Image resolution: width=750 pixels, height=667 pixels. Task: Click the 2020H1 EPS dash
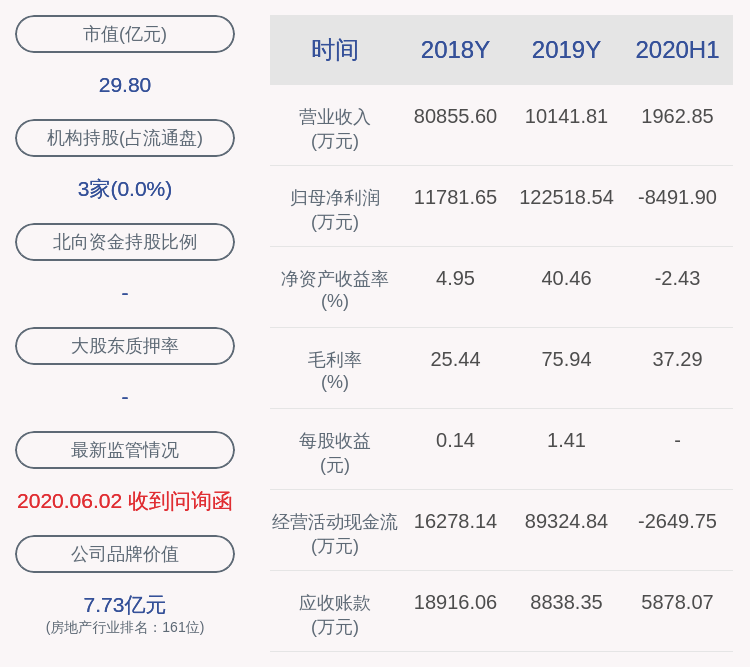(677, 440)
